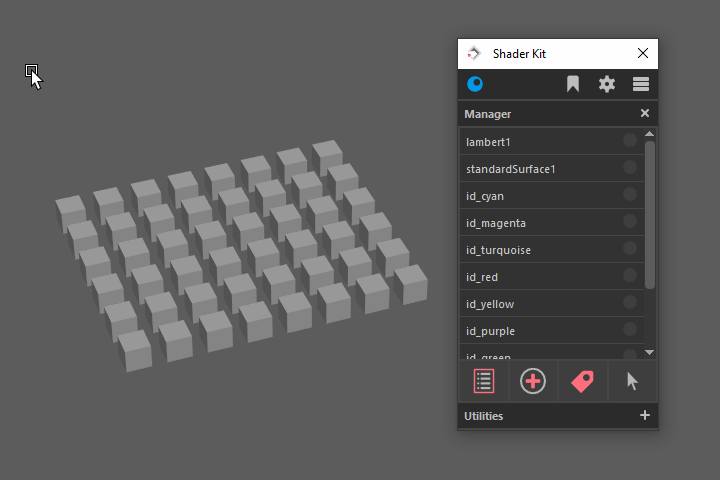This screenshot has width=720, height=480.
Task: Close the Manager section
Action: tap(645, 113)
